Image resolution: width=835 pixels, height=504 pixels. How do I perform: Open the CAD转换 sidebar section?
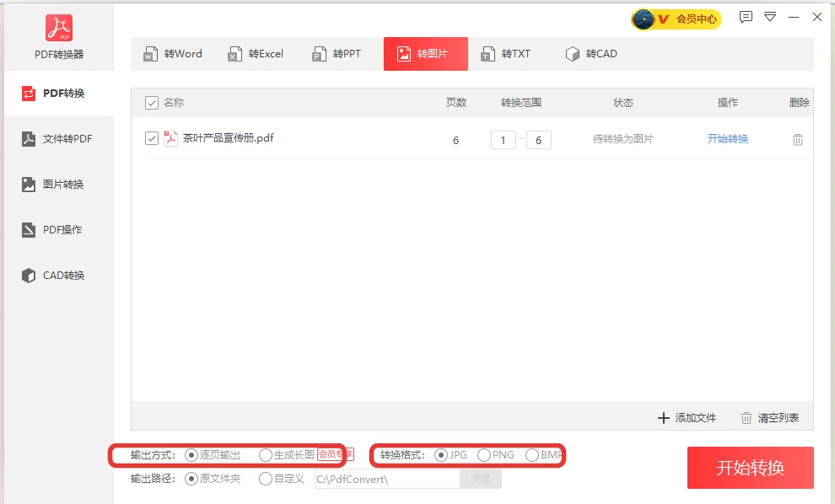(x=59, y=275)
